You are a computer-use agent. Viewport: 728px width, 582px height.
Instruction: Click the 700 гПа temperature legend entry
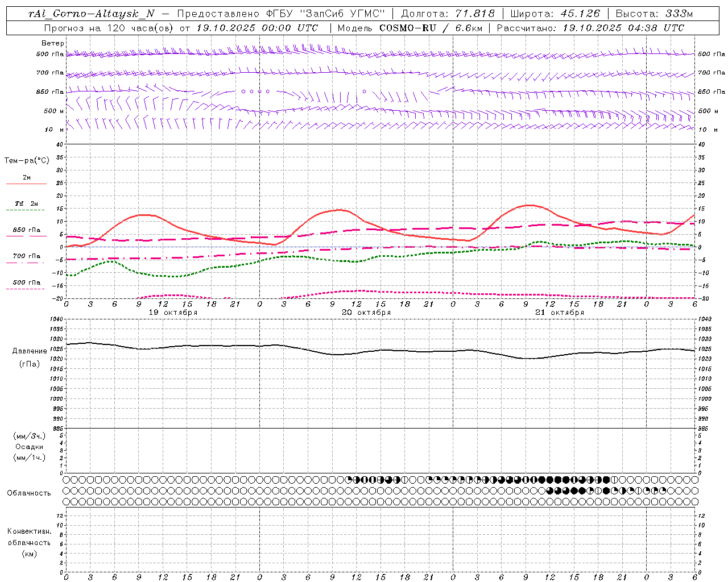27,256
